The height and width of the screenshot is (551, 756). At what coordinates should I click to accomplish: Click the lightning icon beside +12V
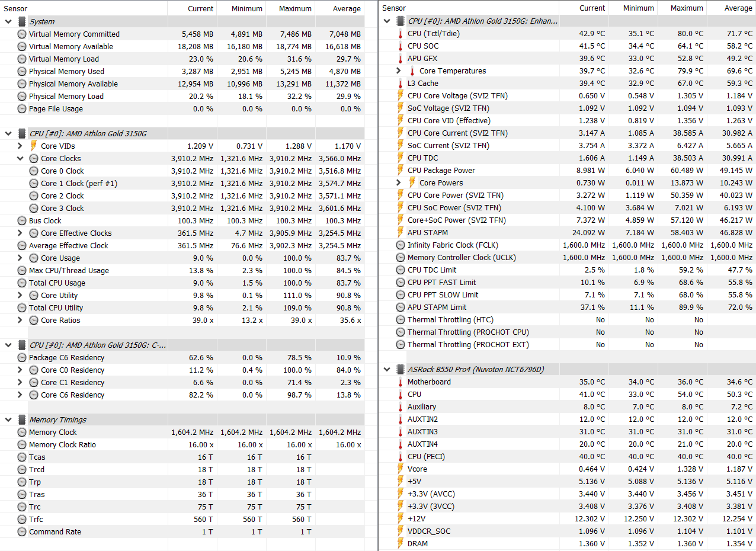point(401,519)
